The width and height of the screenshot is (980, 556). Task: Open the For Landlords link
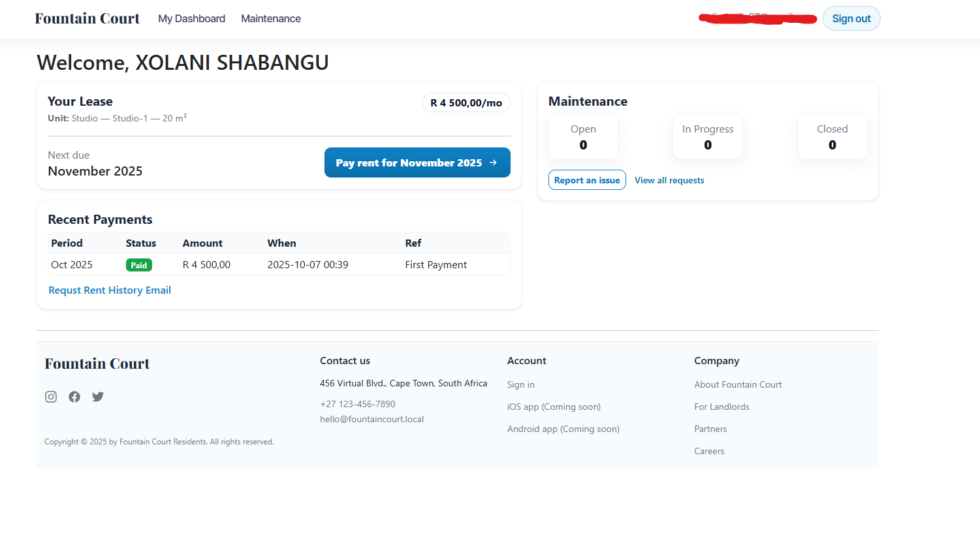tap(721, 407)
